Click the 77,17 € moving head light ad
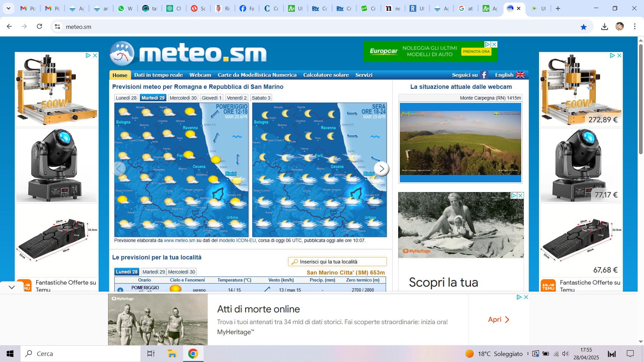644x362 pixels. point(581,165)
